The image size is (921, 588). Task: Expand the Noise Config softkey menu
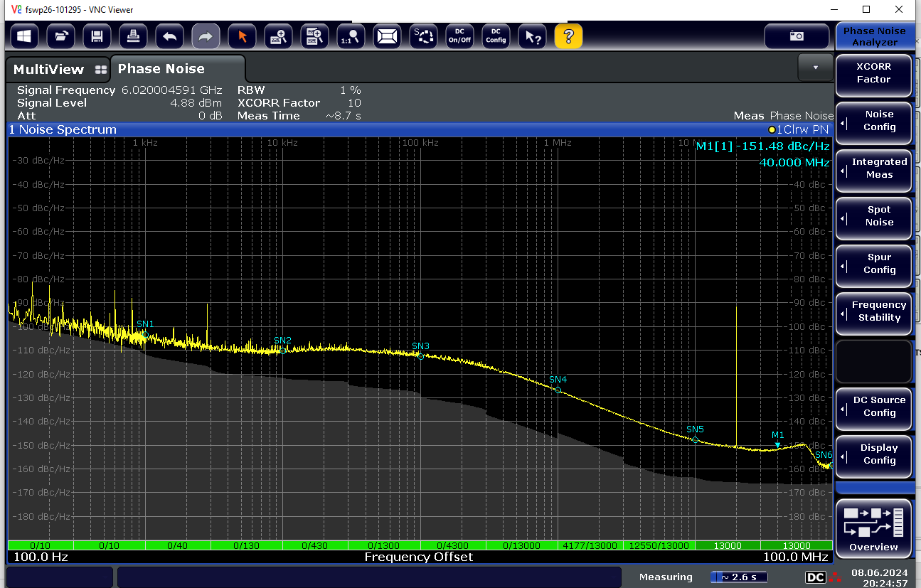pos(873,121)
